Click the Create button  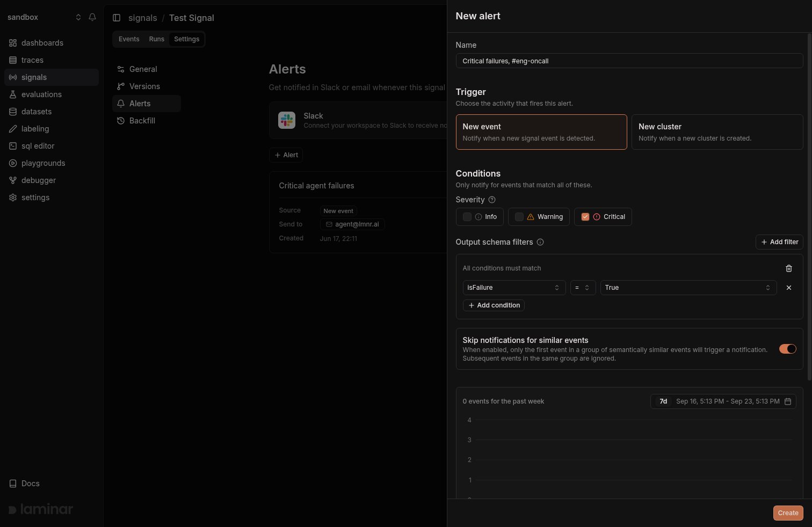tap(788, 513)
